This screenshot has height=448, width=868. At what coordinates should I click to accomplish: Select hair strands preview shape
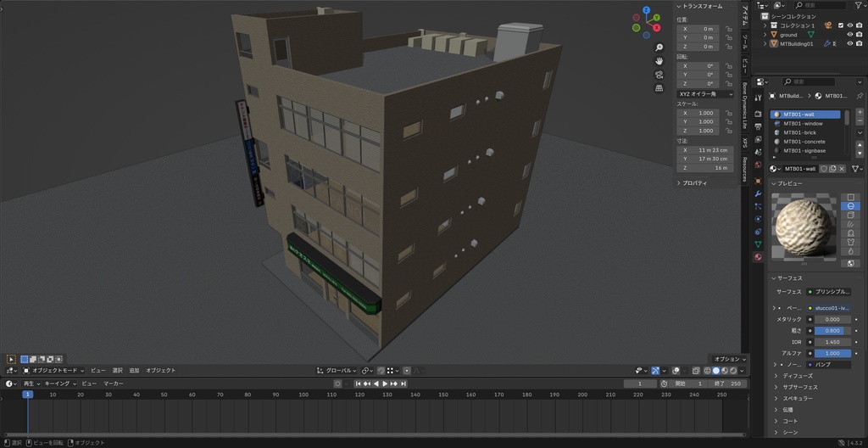(x=851, y=224)
